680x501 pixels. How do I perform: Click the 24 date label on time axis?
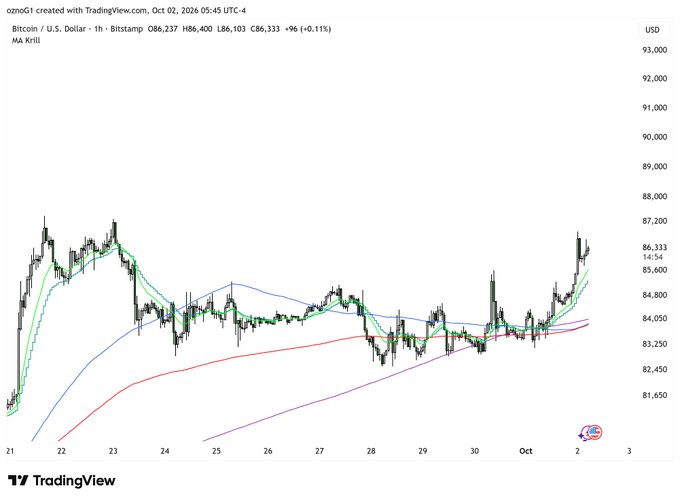165,451
